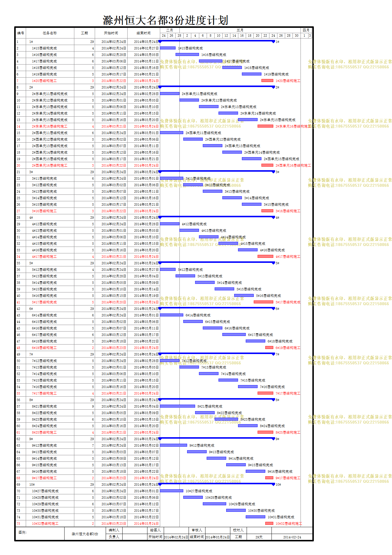Click the 校对人 footer label
The width and height of the screenshot is (392, 555).
(x=238, y=530)
